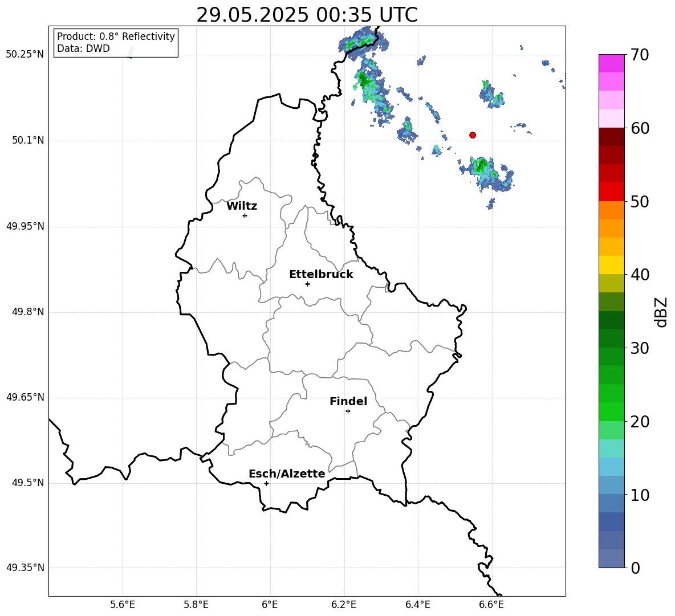Viewport: 675px width, 616px height.
Task: Click the bright red colorbar segment at 50
Action: 612,192
